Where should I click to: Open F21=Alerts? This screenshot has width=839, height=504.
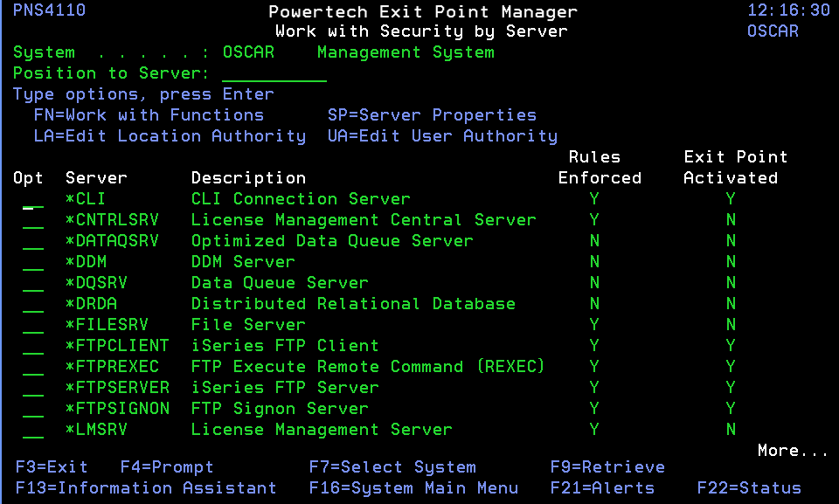click(x=602, y=488)
